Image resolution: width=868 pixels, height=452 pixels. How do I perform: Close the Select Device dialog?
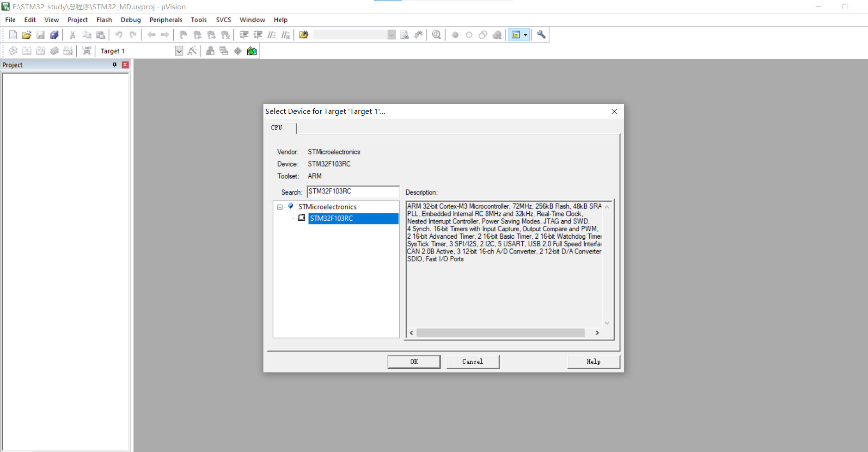(614, 111)
